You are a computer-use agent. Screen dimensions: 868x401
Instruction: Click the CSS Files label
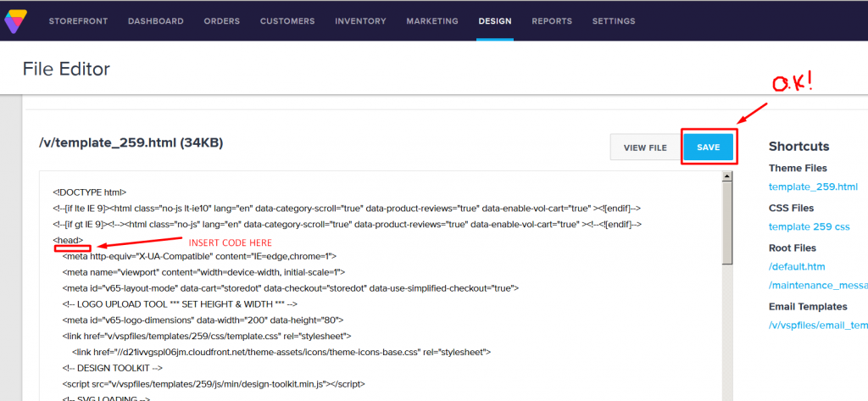(791, 208)
